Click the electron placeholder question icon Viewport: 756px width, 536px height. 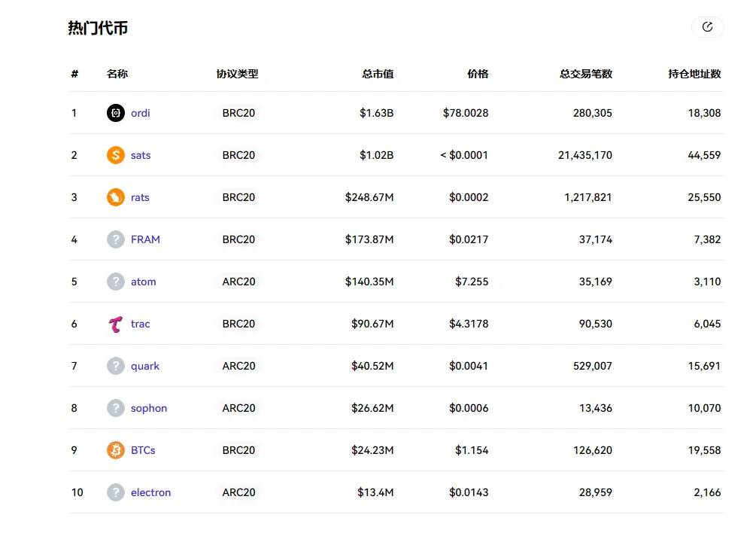[116, 492]
